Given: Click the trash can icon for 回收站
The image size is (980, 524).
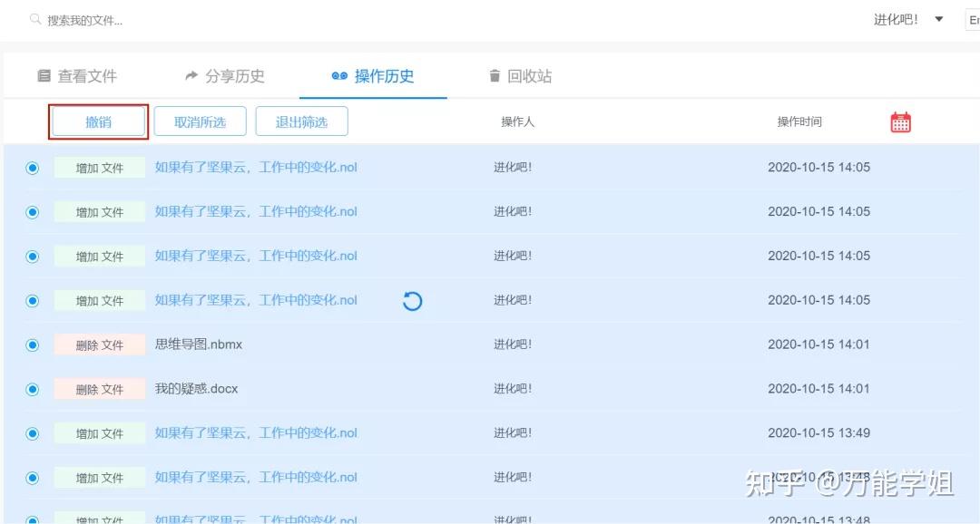Looking at the screenshot, I should [x=495, y=76].
